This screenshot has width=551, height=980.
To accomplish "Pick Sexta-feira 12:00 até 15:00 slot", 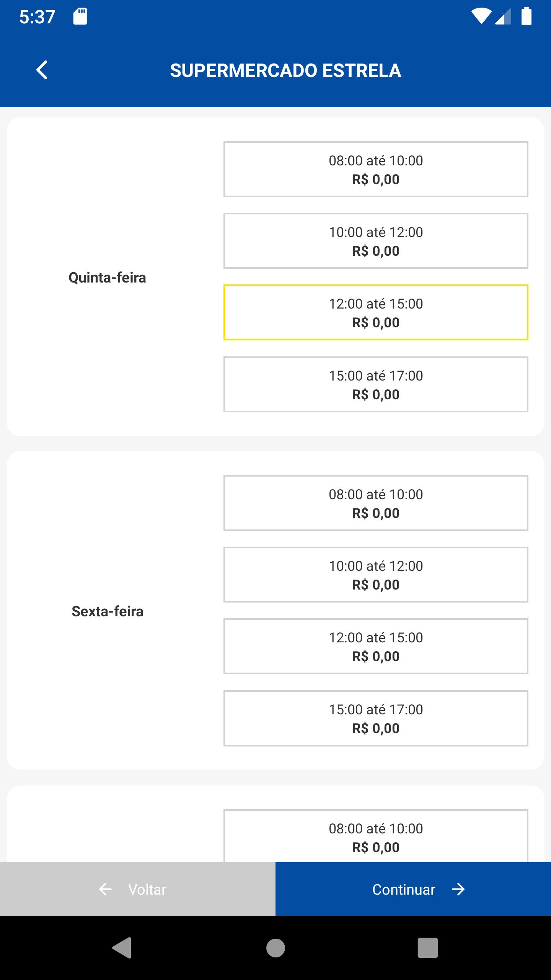I will (376, 646).
